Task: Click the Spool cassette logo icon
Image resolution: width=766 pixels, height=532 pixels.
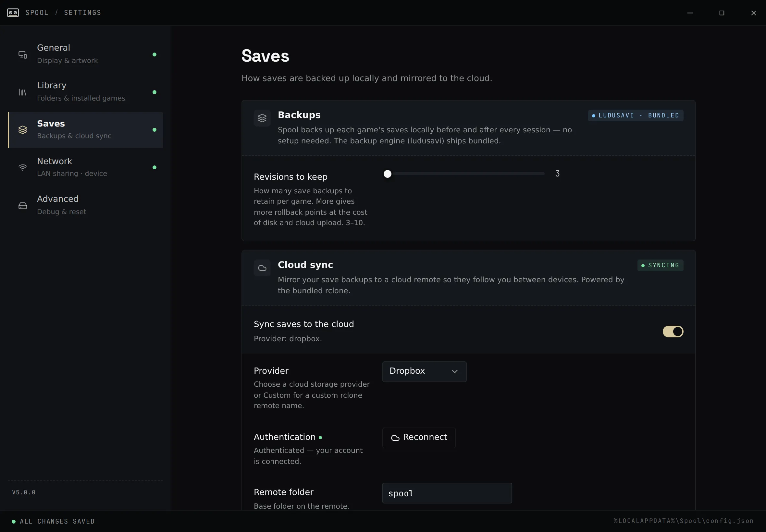Action: click(x=13, y=13)
